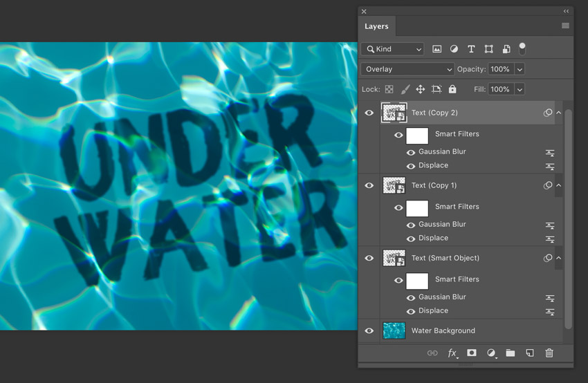Hide the Water Background layer

[369, 331]
